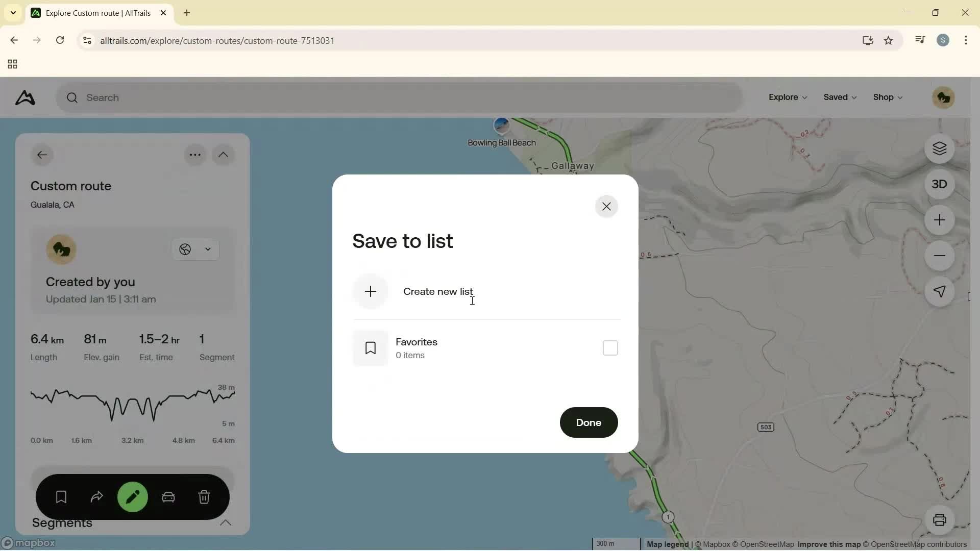The image size is (980, 551).
Task: Enable 3D map view
Action: tap(940, 184)
